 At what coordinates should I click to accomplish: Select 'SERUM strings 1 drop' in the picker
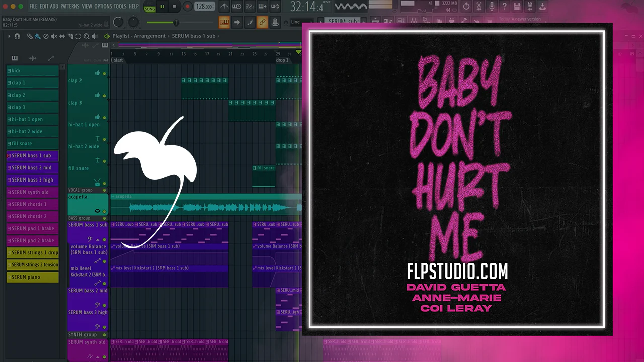coord(33,253)
